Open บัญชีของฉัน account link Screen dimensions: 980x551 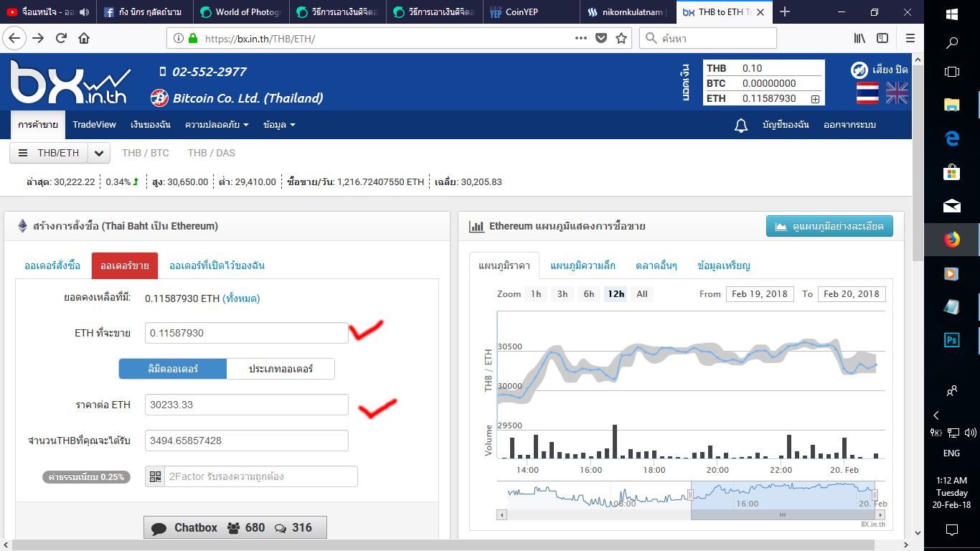786,125
